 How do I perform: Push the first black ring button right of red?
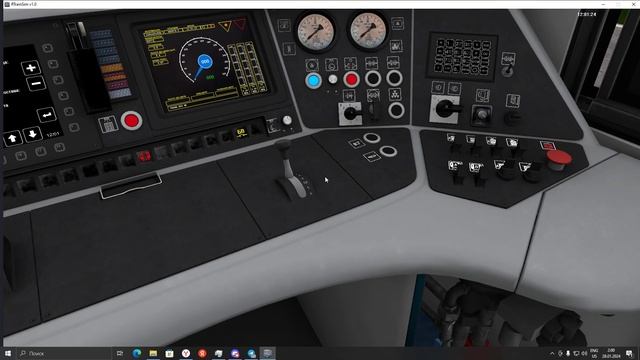click(x=373, y=78)
